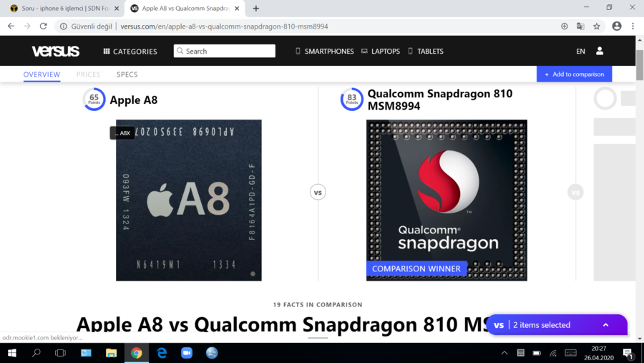Click the zoom plus icon in address bar
The height and width of the screenshot is (363, 644).
pos(565,26)
